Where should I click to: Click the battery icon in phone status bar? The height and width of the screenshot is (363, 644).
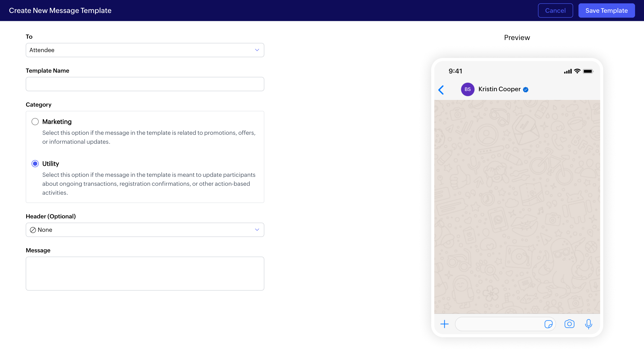coord(588,72)
